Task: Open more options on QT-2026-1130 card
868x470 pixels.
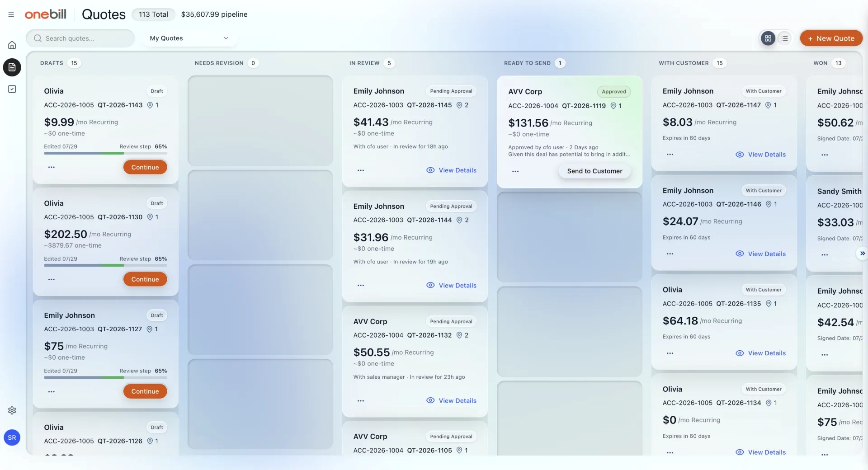Action: pyautogui.click(x=52, y=279)
